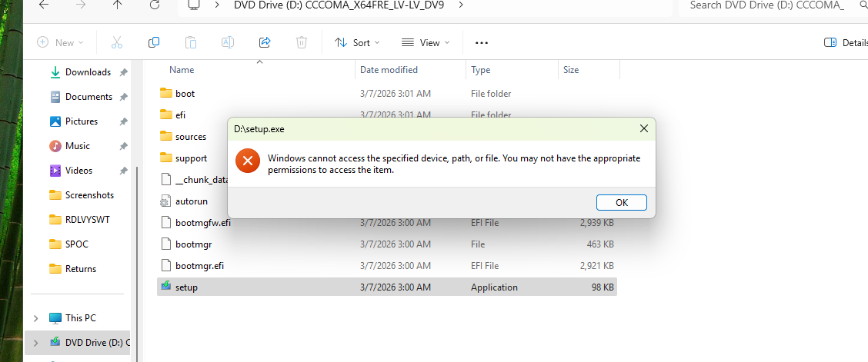Toggle the Details pane button
Image resolution: width=868 pixels, height=362 pixels.
(x=846, y=42)
